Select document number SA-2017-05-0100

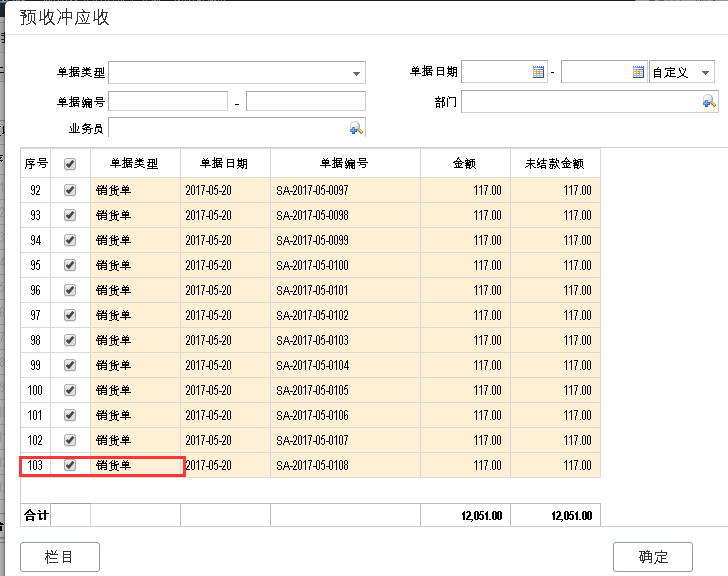pyautogui.click(x=312, y=265)
